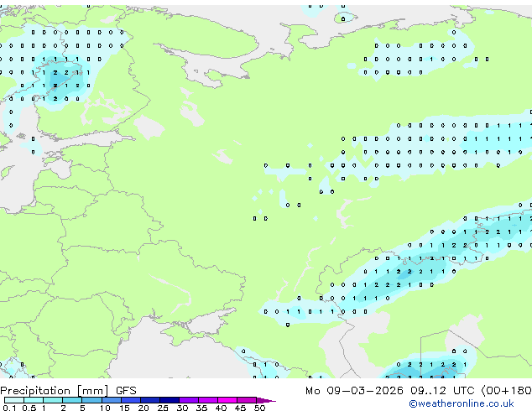Image resolution: width=532 pixels, height=411 pixels.
Task: Click the 1–2 mm legend color swatch
Action: [x=53, y=400]
